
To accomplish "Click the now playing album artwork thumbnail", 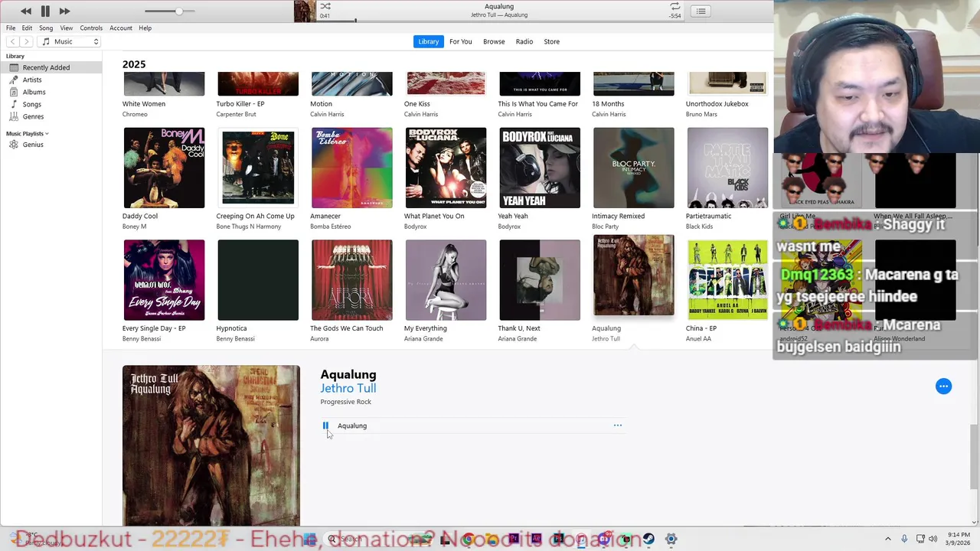I will pyautogui.click(x=305, y=11).
